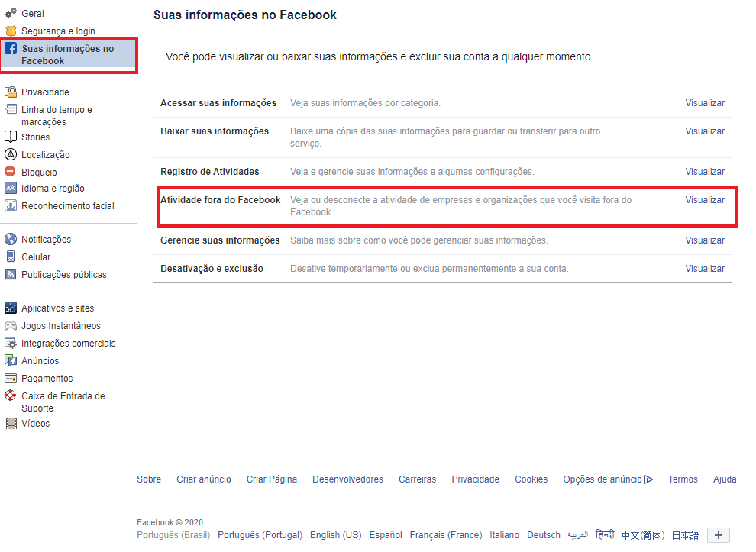Viewport: 756px width, 552px height.
Task: Click the Aplicativos e sites icon
Action: coord(11,308)
